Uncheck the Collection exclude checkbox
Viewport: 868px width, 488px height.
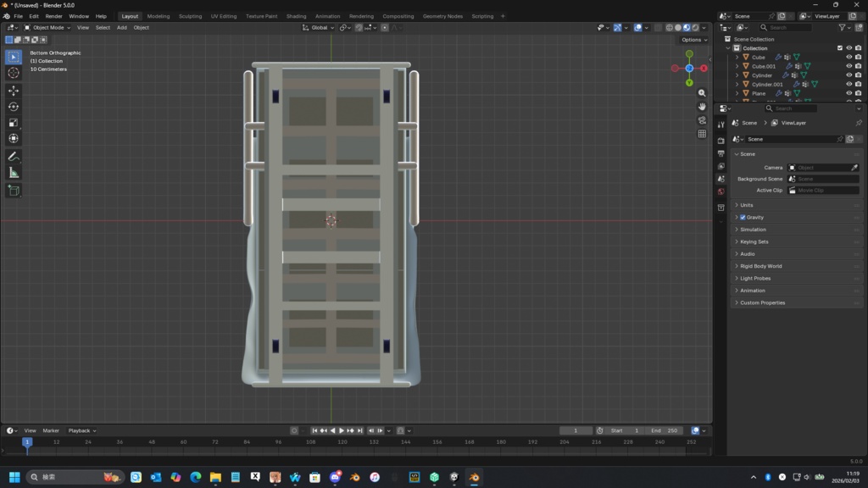click(840, 48)
